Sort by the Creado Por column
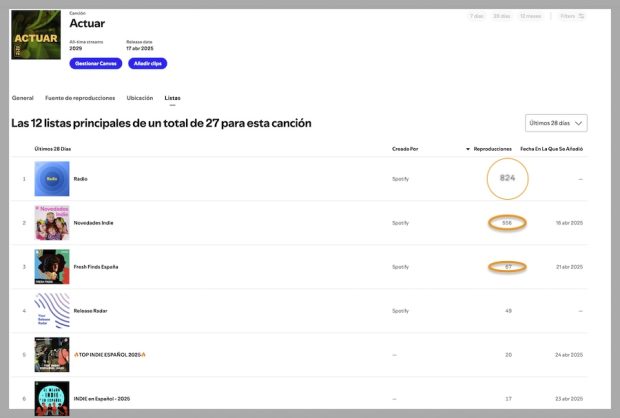Screen dimensions: 620x418 [405, 148]
